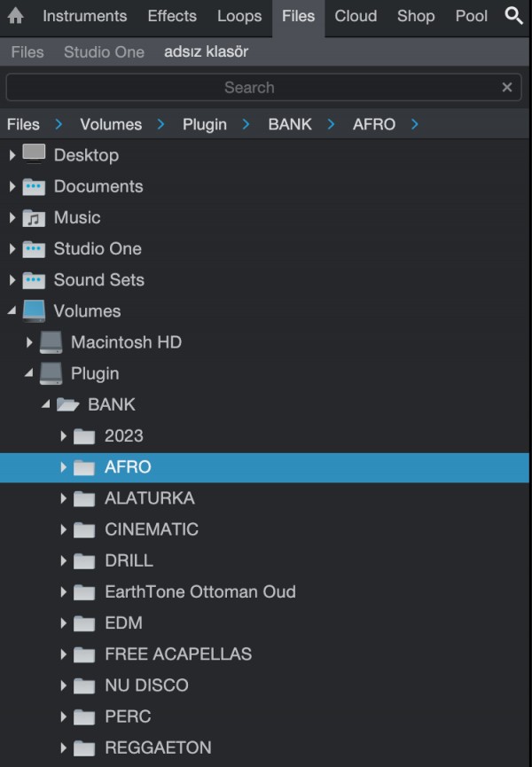This screenshot has height=767, width=532.
Task: Click the Desktop computer icon
Action: pyautogui.click(x=33, y=153)
